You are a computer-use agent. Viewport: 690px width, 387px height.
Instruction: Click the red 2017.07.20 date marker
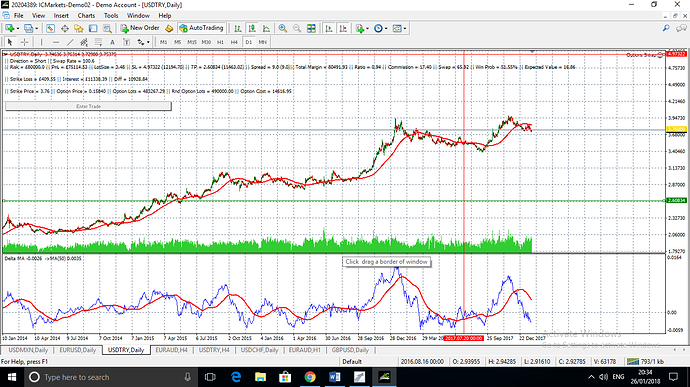[464, 338]
